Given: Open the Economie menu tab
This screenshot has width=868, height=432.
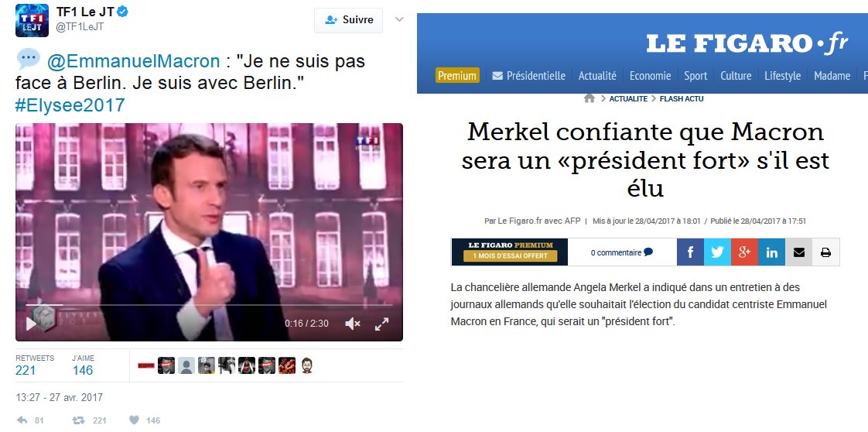Looking at the screenshot, I should pos(650,76).
